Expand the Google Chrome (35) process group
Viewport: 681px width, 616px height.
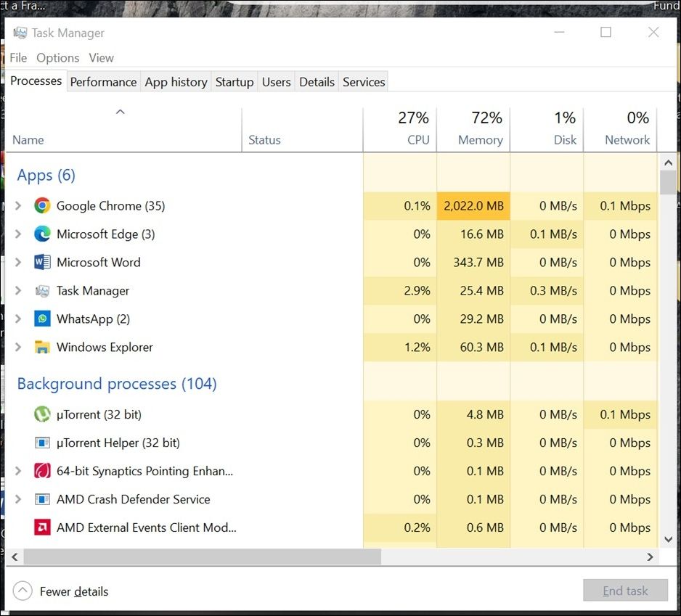pyautogui.click(x=18, y=206)
